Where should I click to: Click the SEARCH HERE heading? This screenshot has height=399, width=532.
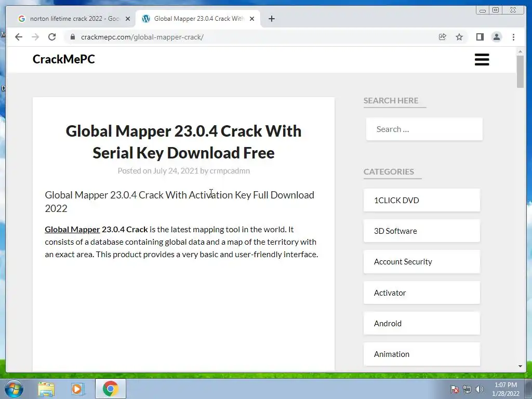tap(391, 100)
